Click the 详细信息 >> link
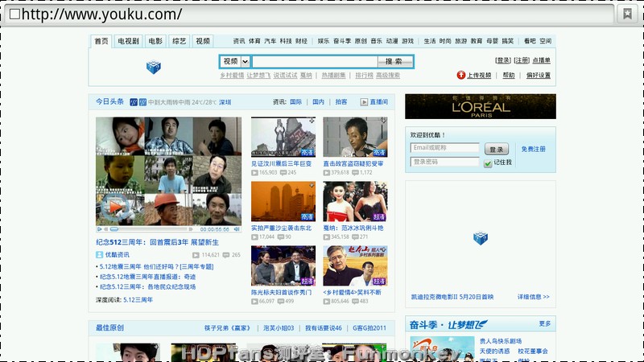The height and width of the screenshot is (362, 644). click(534, 297)
